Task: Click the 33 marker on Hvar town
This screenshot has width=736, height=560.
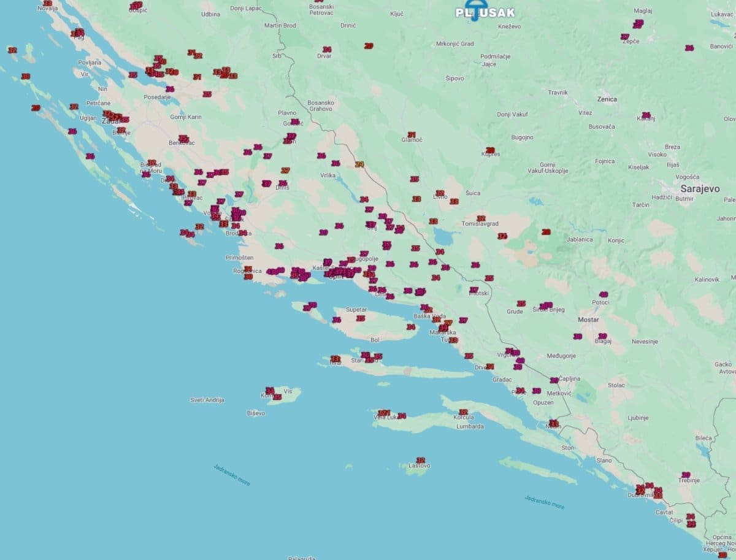Action: coord(335,358)
